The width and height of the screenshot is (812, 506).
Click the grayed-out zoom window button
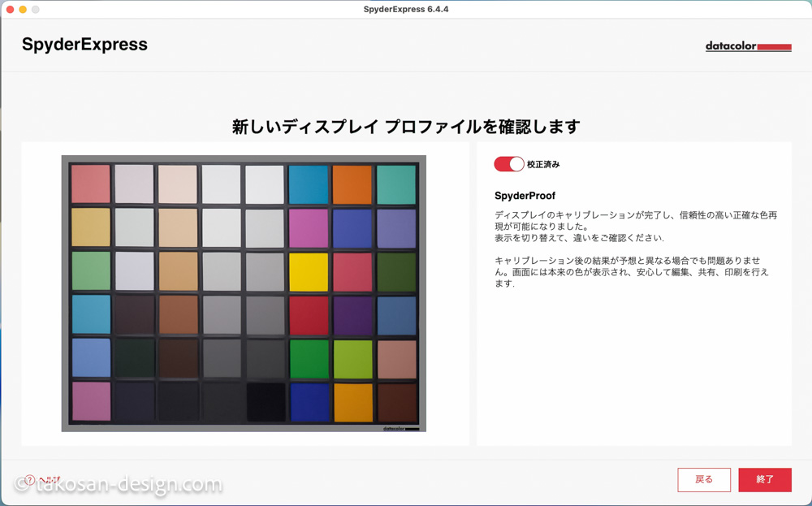35,9
